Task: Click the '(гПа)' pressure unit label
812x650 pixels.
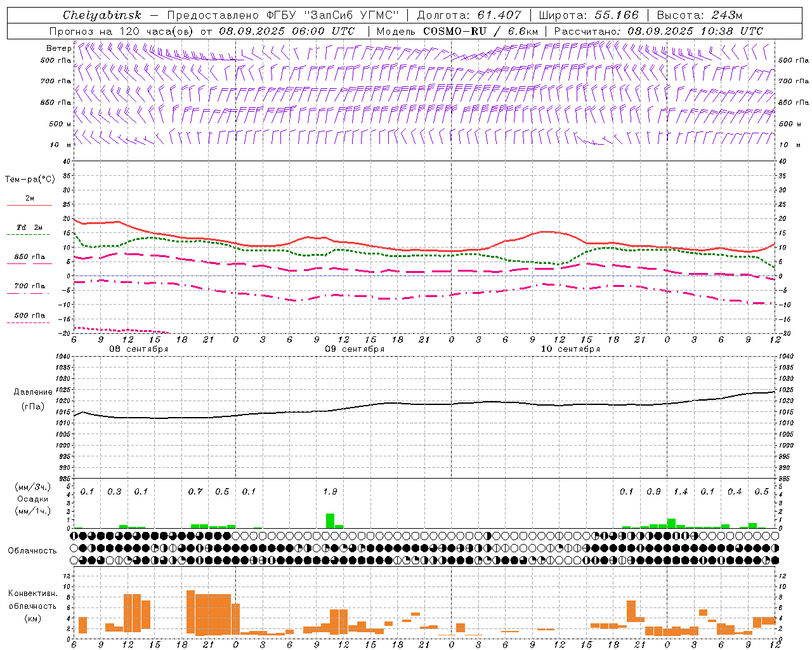Action: point(33,407)
